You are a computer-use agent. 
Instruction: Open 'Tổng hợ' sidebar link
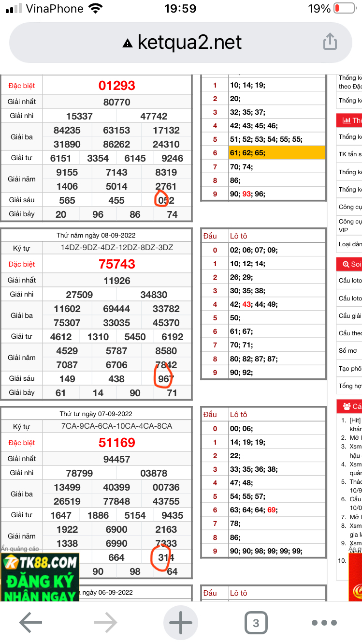pos(350,386)
